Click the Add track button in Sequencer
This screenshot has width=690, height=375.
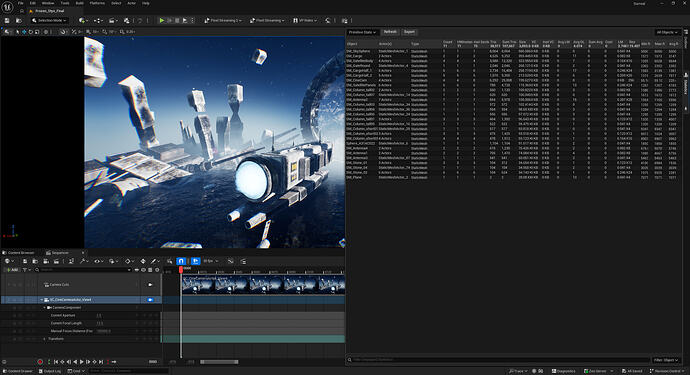[11, 270]
